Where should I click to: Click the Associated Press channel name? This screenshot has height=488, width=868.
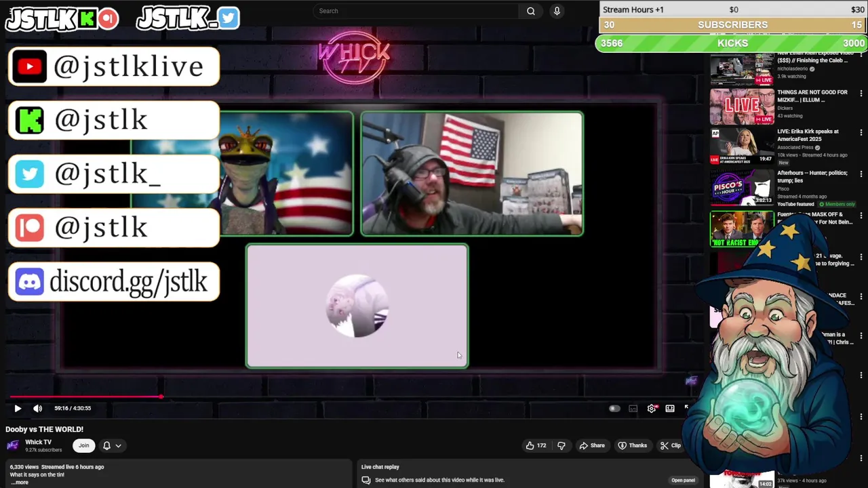click(795, 147)
